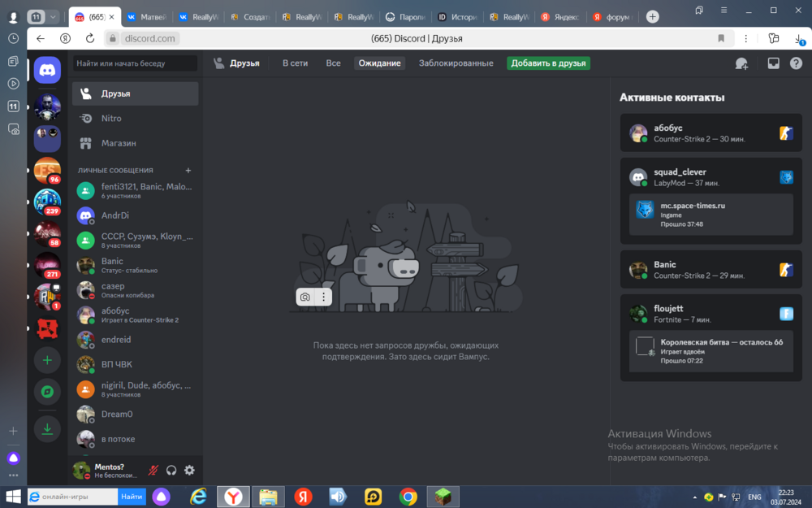The width and height of the screenshot is (812, 508).
Task: Click the ENG language indicator
Action: point(754,497)
